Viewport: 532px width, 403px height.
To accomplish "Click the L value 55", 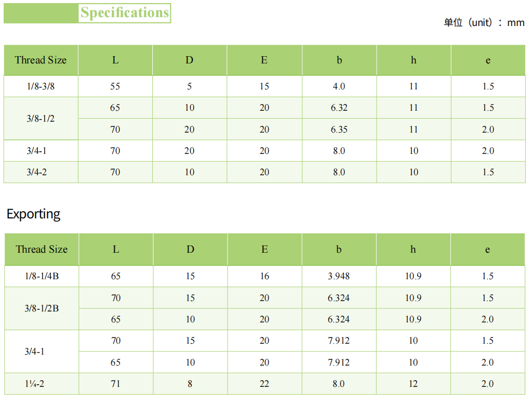I will [115, 86].
